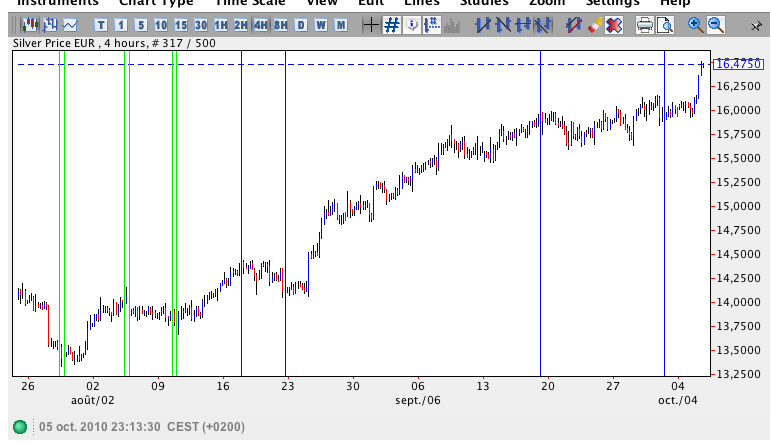
Task: Select the candlestick chart type icon
Action: point(30,25)
